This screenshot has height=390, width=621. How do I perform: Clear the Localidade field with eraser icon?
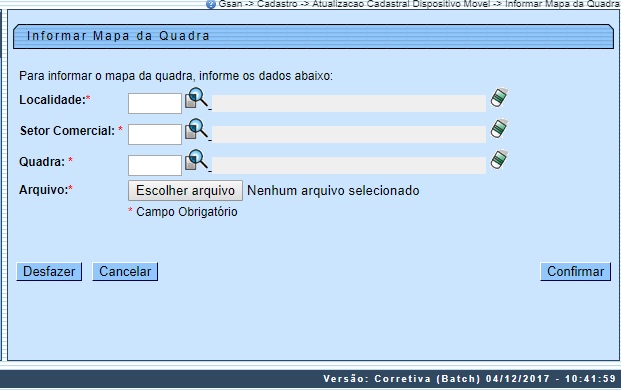[499, 97]
